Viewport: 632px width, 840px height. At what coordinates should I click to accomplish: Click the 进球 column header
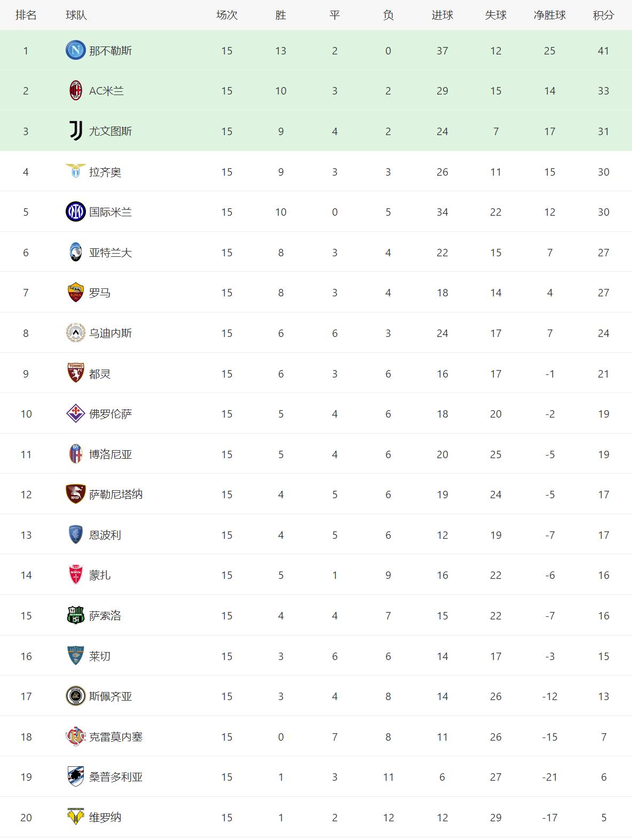(x=442, y=15)
